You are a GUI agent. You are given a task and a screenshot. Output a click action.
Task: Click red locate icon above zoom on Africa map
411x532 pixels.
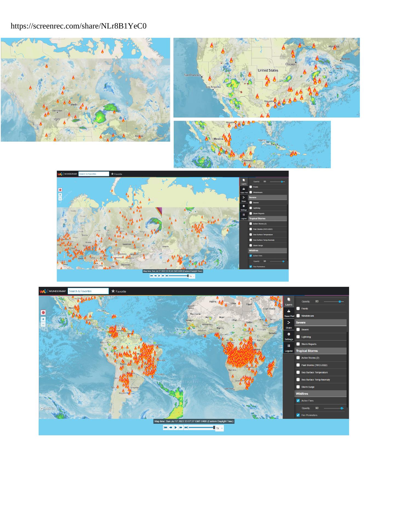coord(43,312)
